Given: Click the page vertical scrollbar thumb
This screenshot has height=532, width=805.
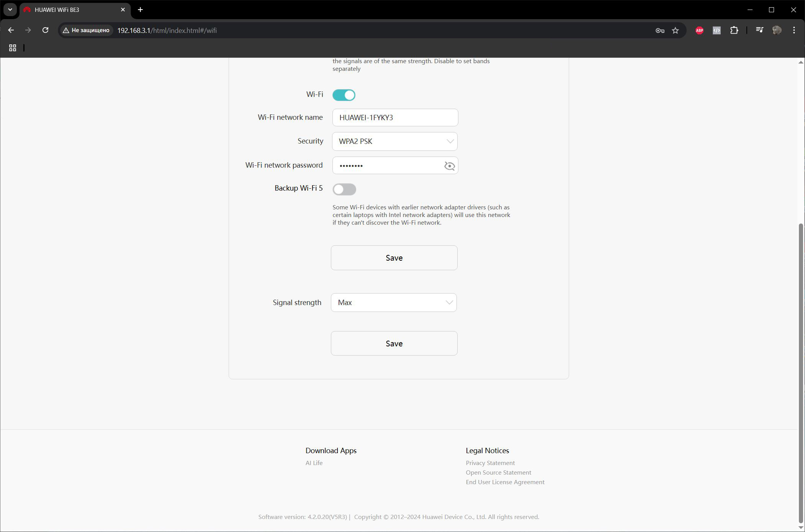Looking at the screenshot, I should (x=801, y=373).
